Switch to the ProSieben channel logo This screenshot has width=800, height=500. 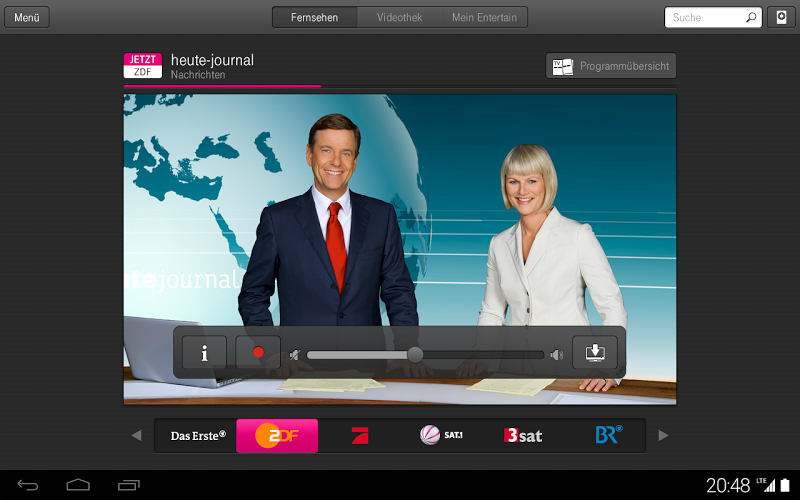click(x=360, y=436)
